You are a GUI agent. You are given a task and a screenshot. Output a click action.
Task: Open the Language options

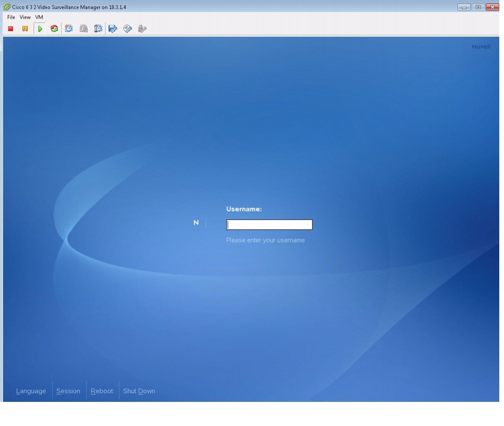[x=31, y=391]
